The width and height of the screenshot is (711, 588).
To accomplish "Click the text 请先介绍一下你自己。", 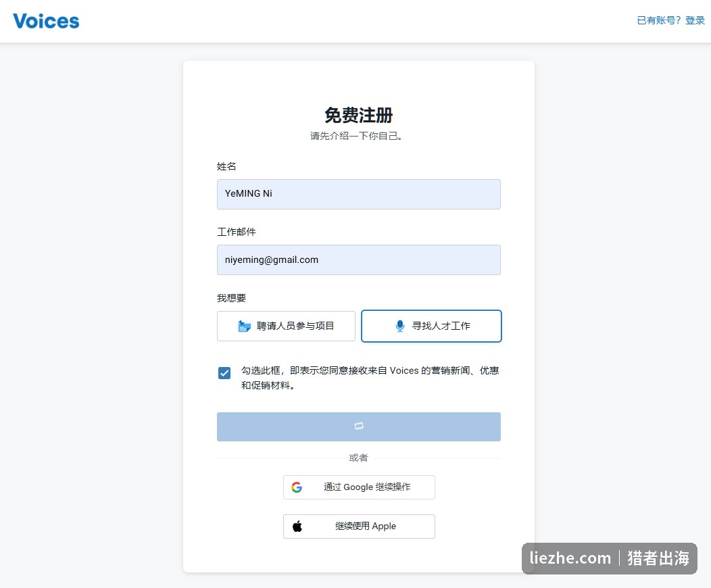I will (358, 136).
